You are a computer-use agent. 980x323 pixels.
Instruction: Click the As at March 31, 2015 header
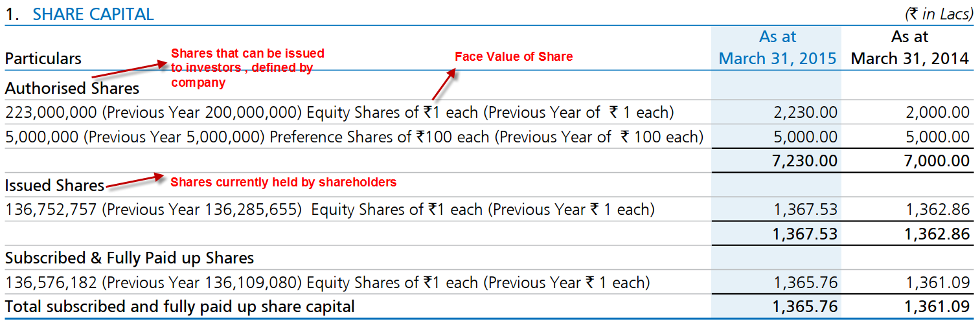tap(777, 48)
